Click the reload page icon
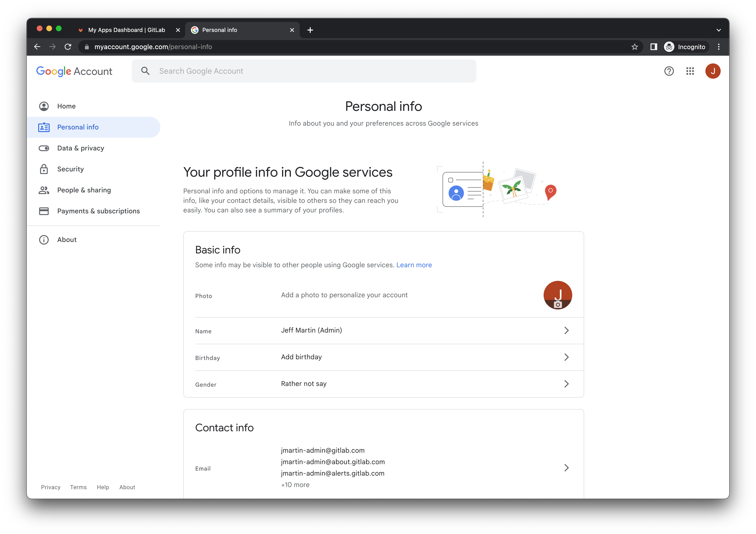This screenshot has height=534, width=756. (68, 47)
